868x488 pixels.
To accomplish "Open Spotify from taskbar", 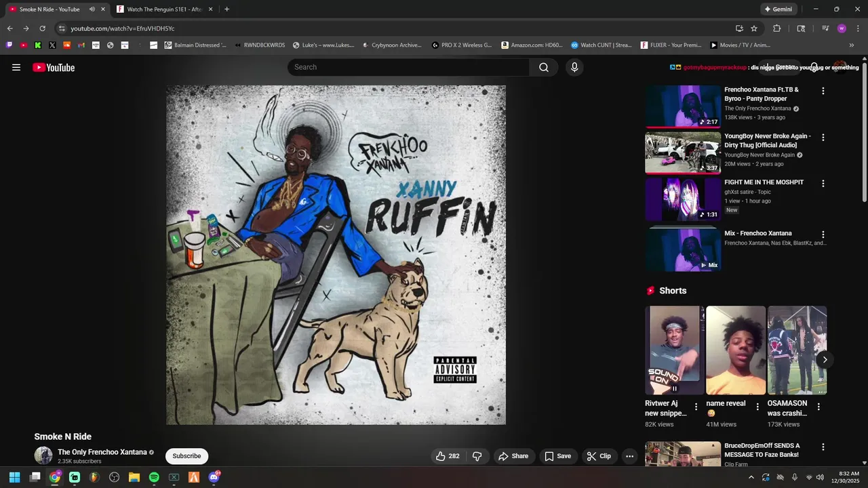I will click(x=154, y=477).
